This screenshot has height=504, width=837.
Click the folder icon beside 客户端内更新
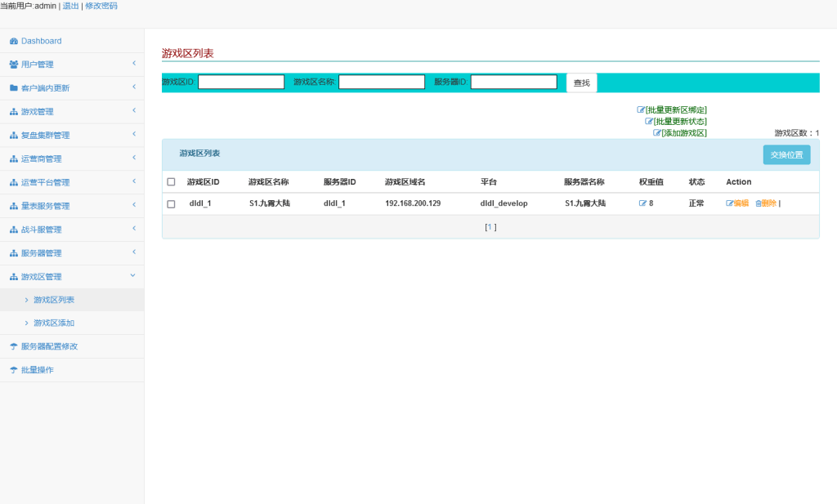13,87
